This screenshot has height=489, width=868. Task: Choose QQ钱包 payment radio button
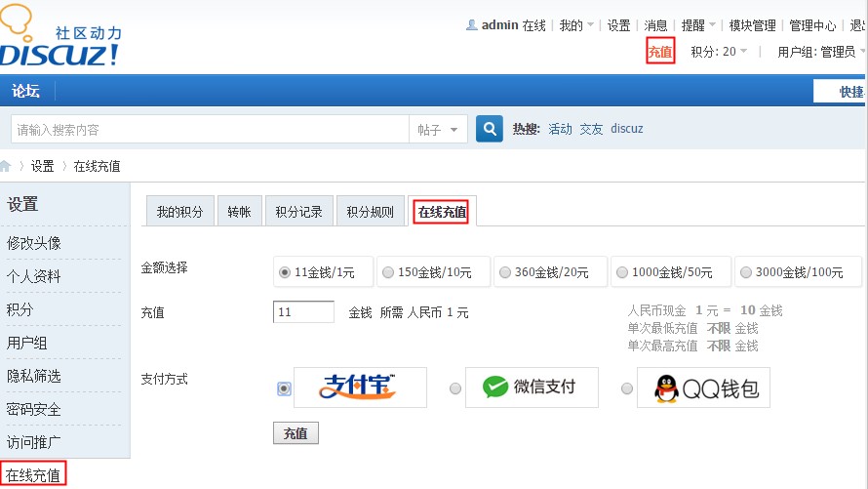tap(627, 388)
